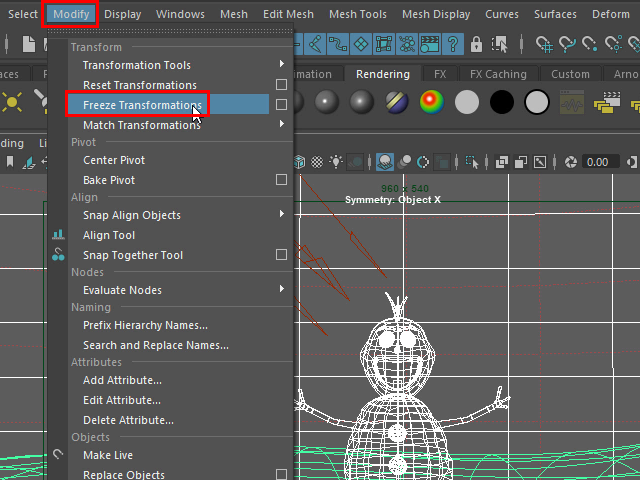The height and width of the screenshot is (480, 640).
Task: Select the rainbow ramp shader shelf icon
Action: pyautogui.click(x=431, y=102)
